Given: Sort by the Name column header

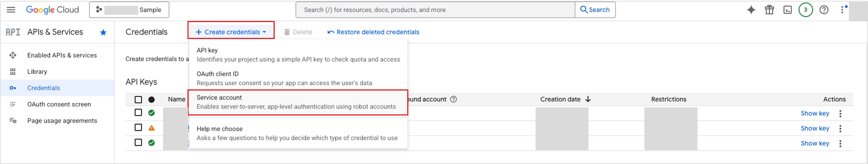Looking at the screenshot, I should [177, 99].
